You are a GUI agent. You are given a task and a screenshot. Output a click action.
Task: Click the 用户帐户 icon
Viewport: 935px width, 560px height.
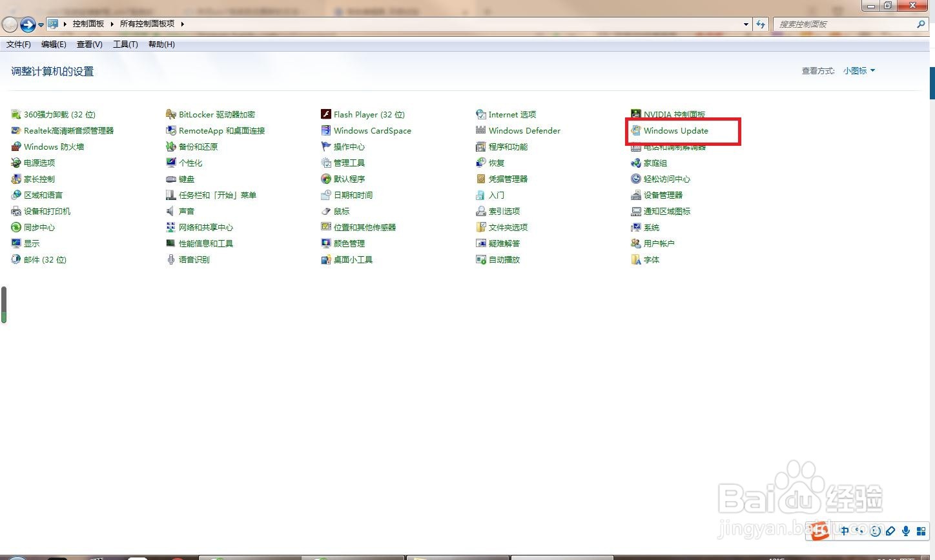coord(636,243)
